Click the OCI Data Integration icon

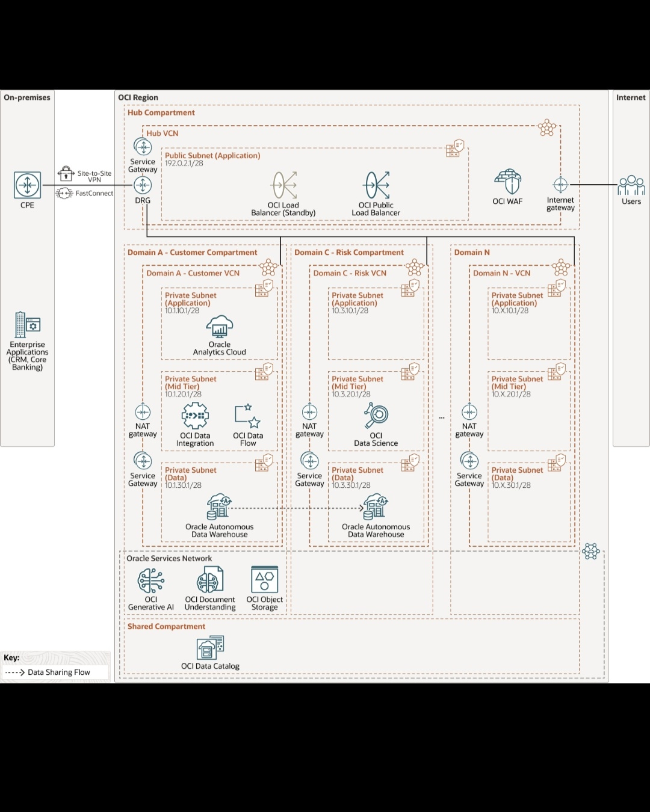[195, 416]
